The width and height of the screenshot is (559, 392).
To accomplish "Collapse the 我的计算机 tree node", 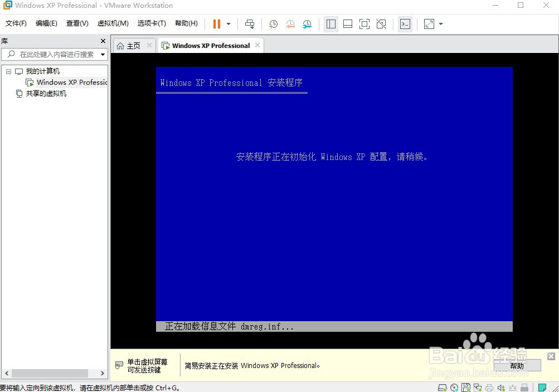I will 9,71.
